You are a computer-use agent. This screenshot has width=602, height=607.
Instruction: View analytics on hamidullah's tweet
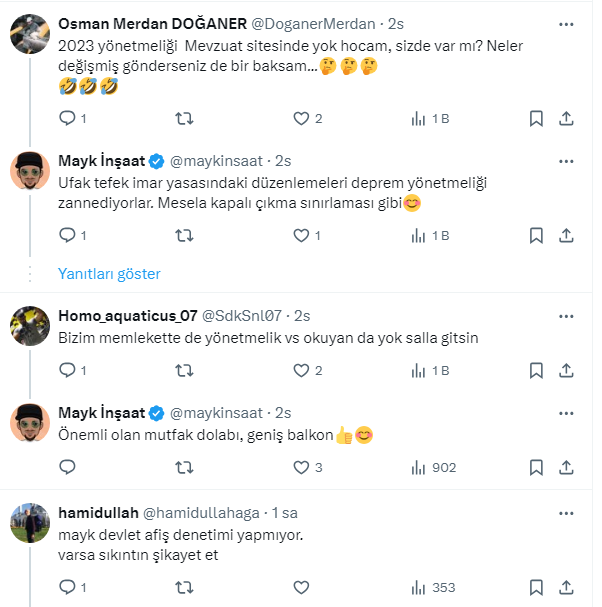(420, 587)
